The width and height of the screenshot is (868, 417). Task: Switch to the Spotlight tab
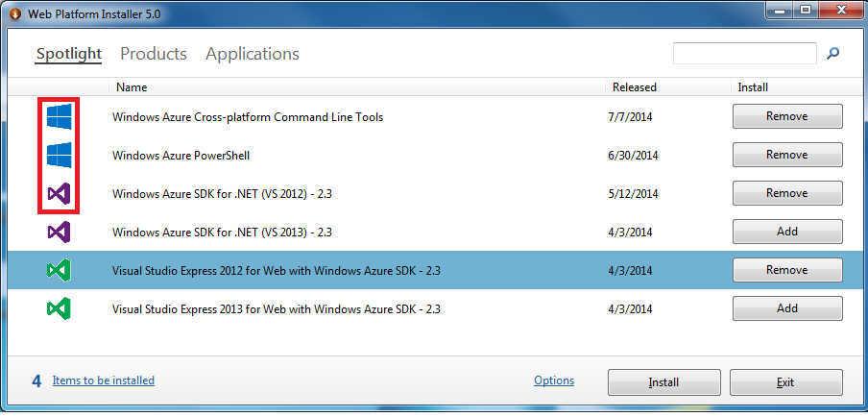68,54
